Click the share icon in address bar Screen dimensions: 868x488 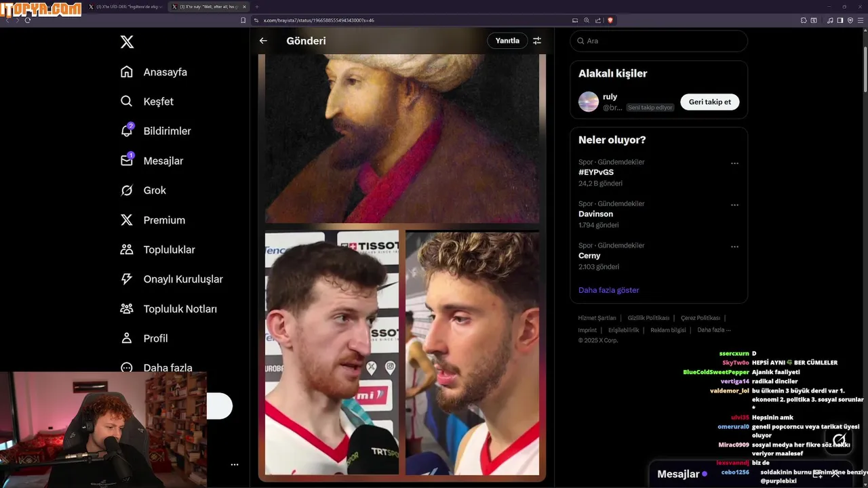597,20
